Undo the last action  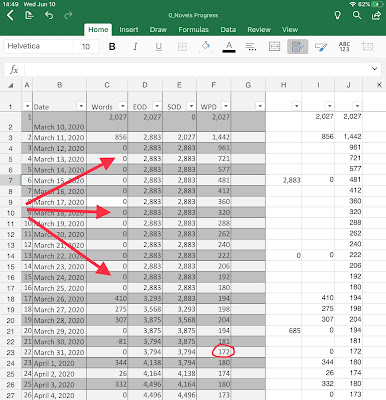click(49, 15)
